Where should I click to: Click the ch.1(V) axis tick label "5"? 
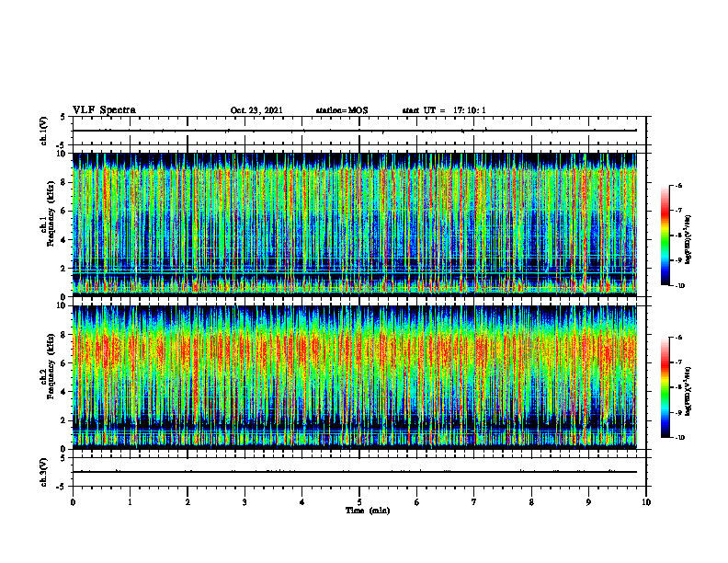(63, 117)
